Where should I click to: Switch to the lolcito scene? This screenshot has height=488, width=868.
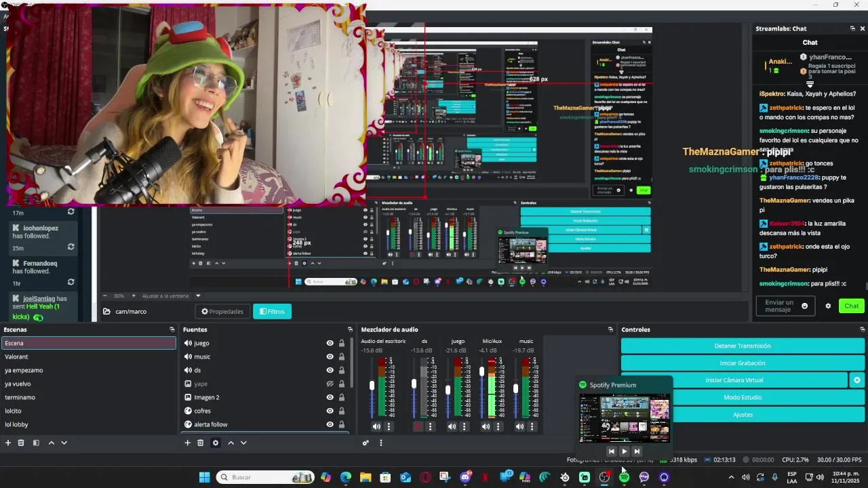click(x=89, y=411)
